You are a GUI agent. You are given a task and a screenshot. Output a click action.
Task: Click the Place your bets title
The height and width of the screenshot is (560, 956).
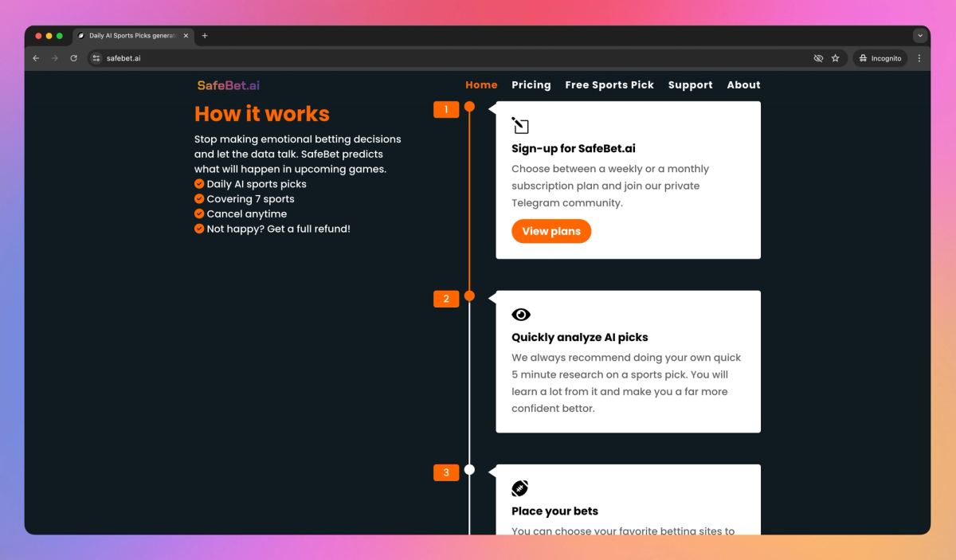555,511
